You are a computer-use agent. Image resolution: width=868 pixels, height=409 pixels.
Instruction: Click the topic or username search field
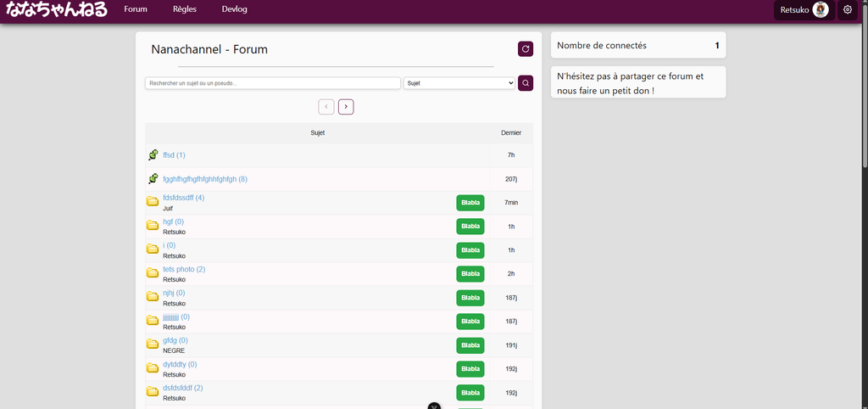tap(272, 83)
